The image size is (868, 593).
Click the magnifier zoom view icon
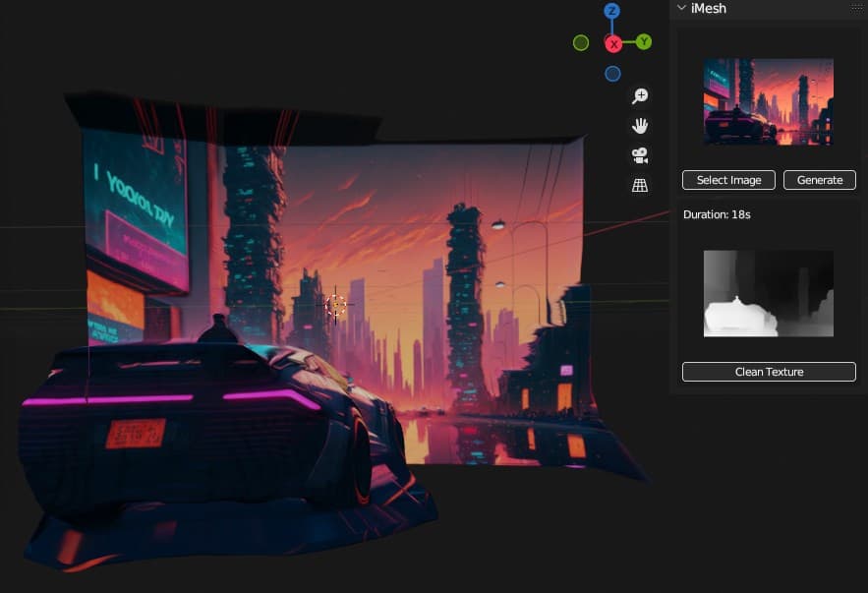(x=640, y=96)
